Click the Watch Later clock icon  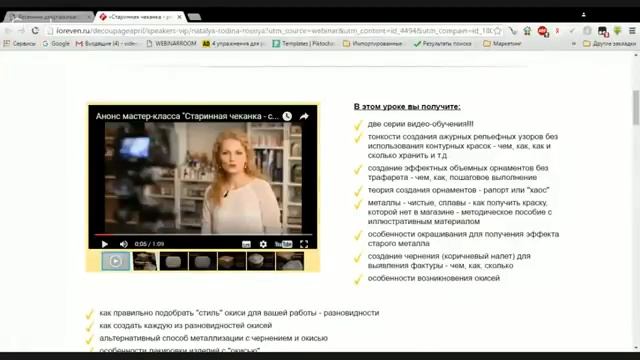[287, 116]
